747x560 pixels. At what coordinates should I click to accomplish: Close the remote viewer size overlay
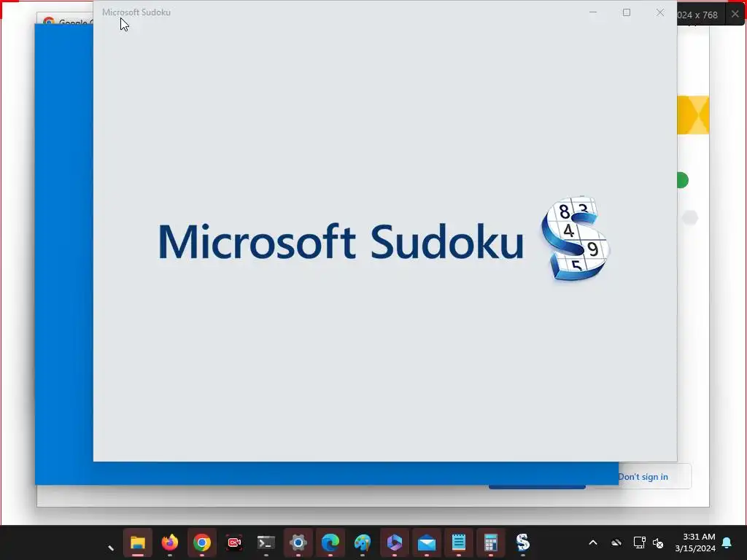[735, 15]
